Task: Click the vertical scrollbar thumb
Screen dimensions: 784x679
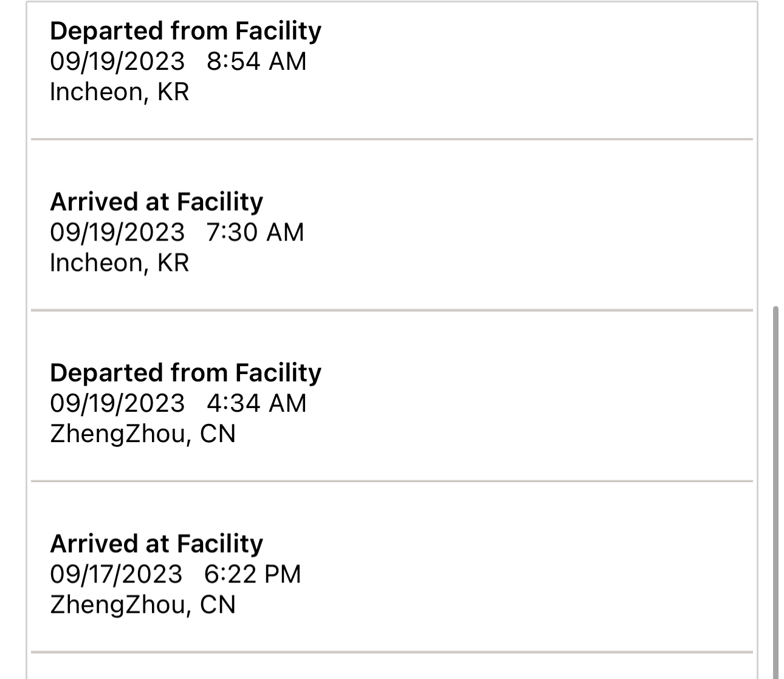Action: coord(775,486)
